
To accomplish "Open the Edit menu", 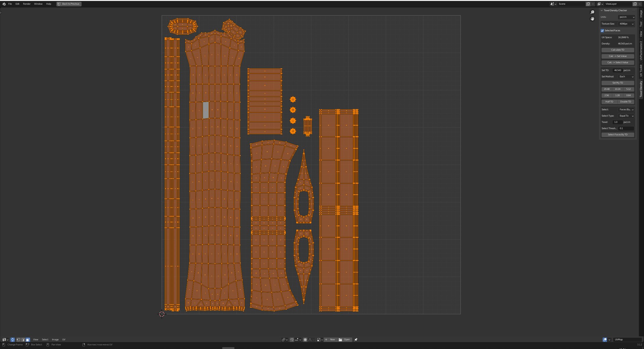I will click(17, 4).
